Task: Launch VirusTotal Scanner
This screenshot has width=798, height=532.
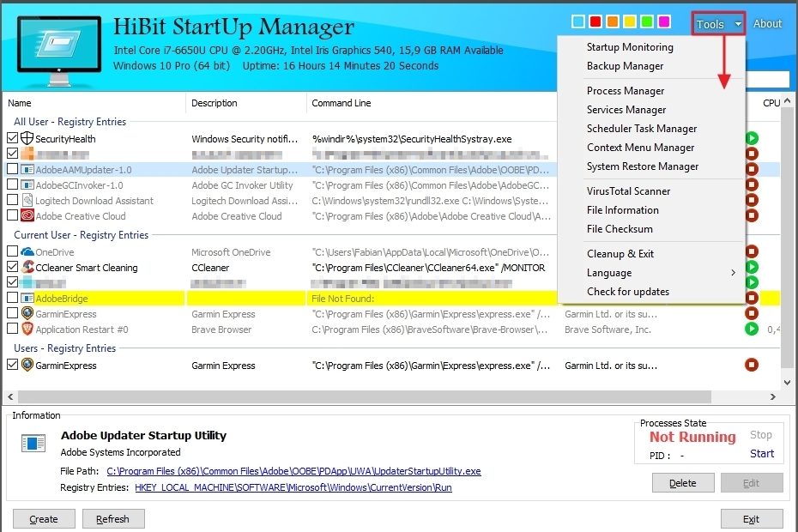Action: point(651,190)
